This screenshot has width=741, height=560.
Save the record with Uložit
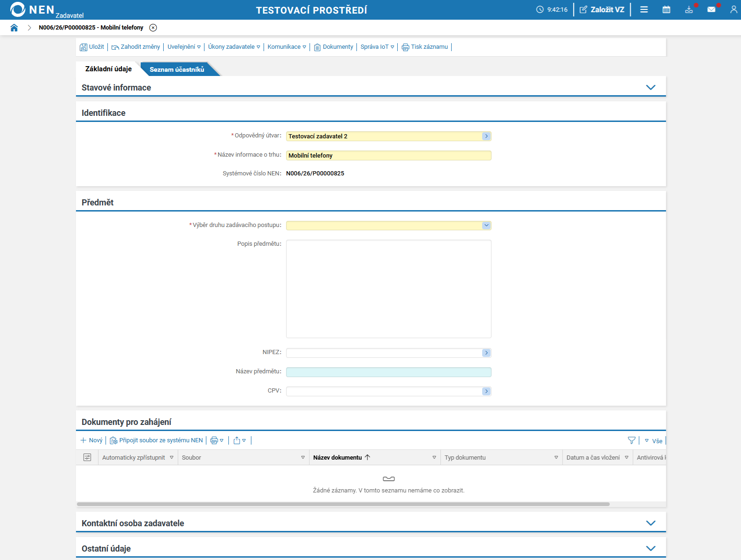(x=92, y=47)
